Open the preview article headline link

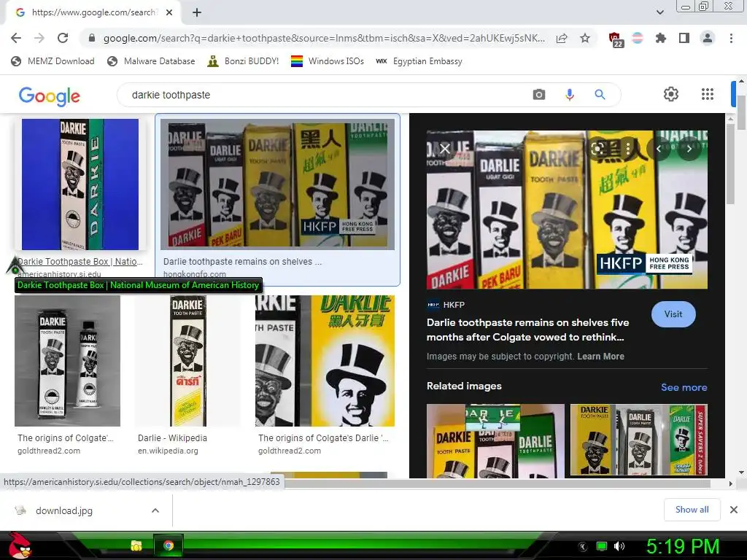click(x=528, y=330)
